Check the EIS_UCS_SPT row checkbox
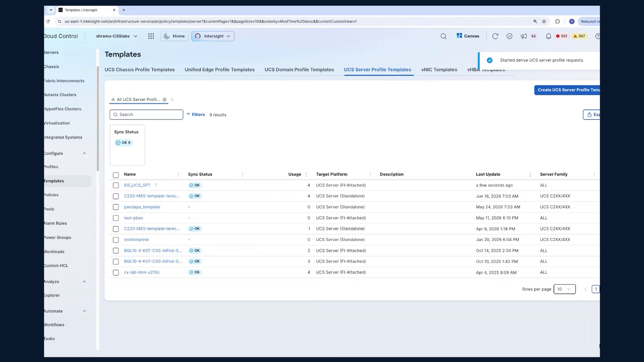 click(x=116, y=185)
